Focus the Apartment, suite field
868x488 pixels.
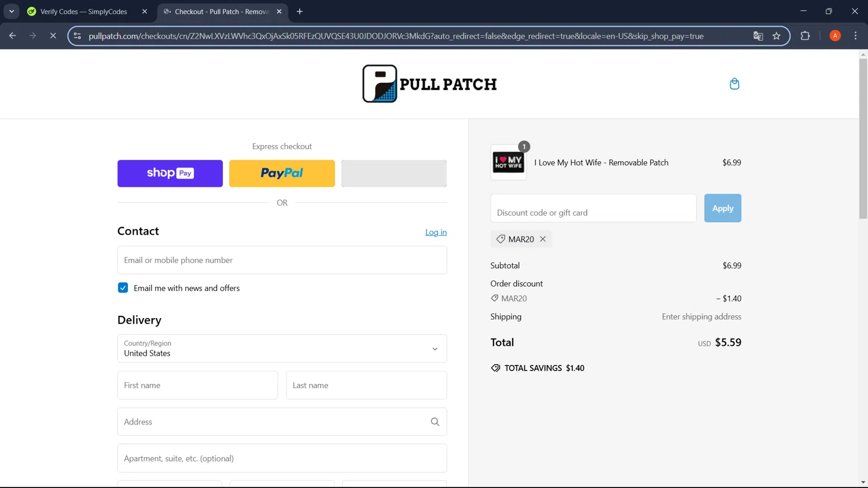coord(282,459)
